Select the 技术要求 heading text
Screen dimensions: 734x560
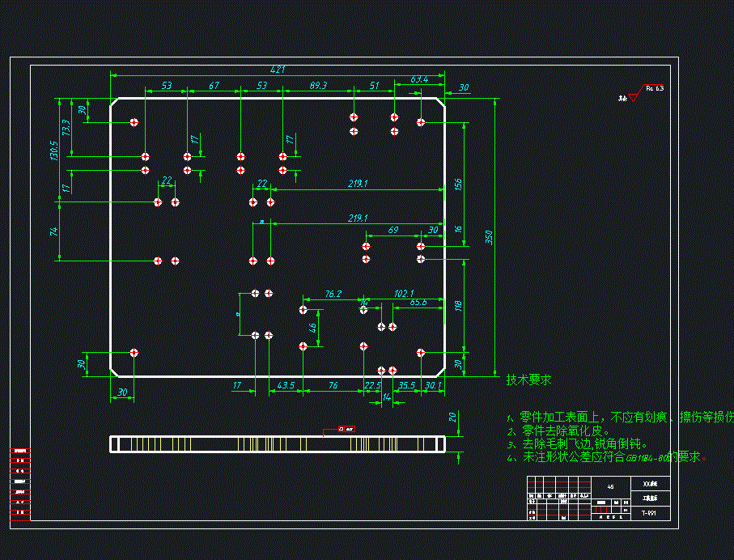click(x=528, y=380)
